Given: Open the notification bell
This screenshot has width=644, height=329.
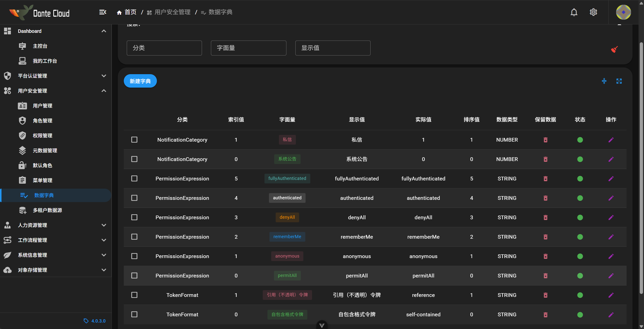Looking at the screenshot, I should point(574,12).
